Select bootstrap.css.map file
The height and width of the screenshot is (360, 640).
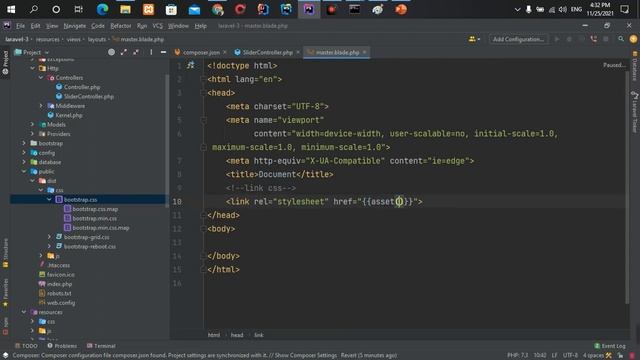click(95, 209)
